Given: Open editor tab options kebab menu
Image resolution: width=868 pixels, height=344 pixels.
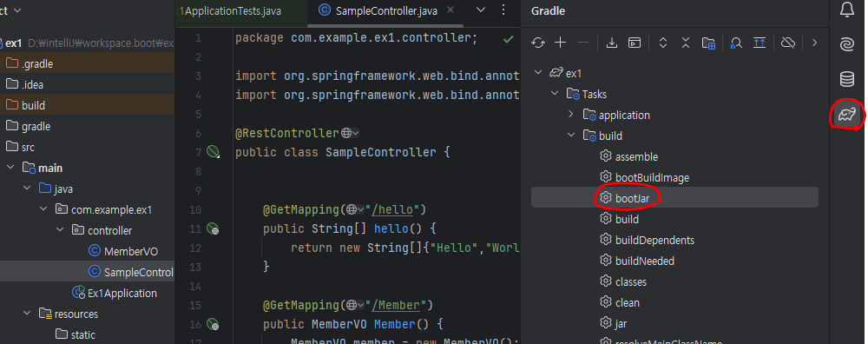Looking at the screenshot, I should [x=503, y=10].
